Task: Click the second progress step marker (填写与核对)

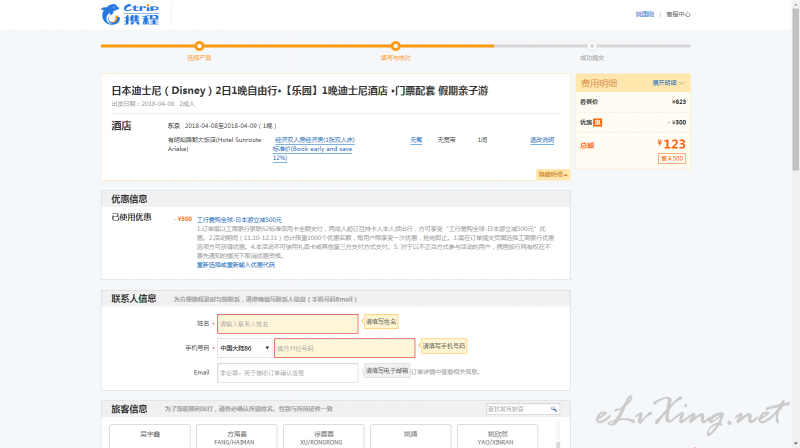Action: coord(395,46)
